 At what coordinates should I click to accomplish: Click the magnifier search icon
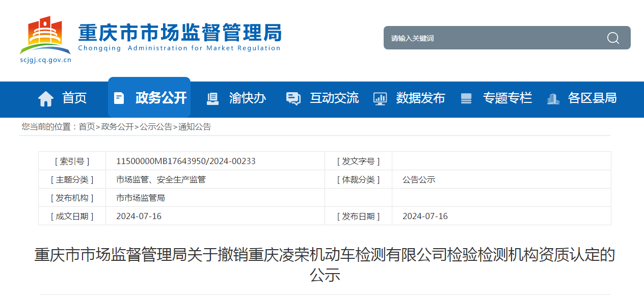tap(613, 38)
